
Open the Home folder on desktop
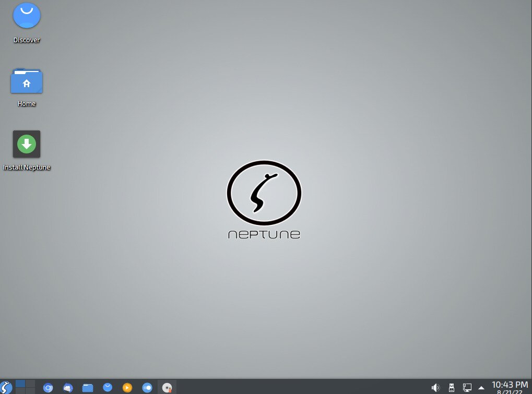pos(27,81)
